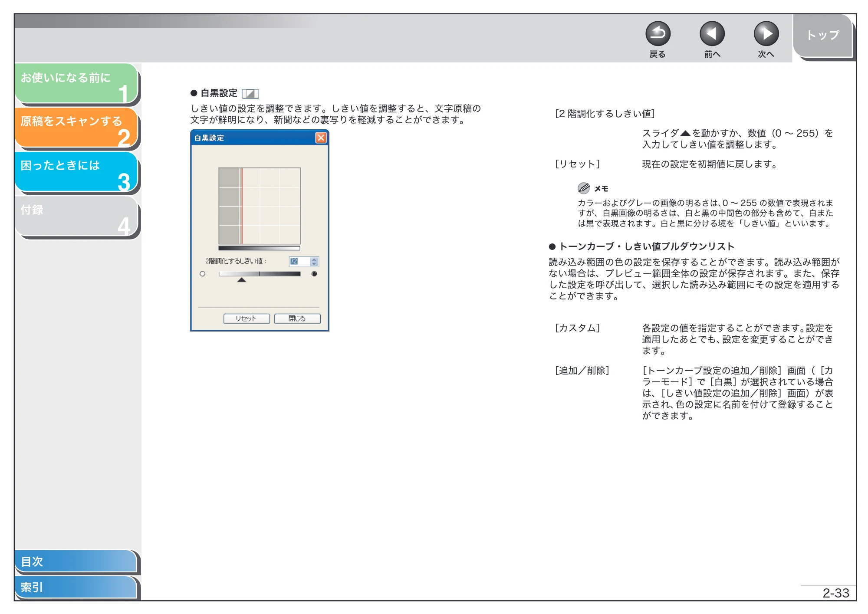Click the メモ pencil icon
This screenshot has width=868, height=614.
[x=584, y=188]
